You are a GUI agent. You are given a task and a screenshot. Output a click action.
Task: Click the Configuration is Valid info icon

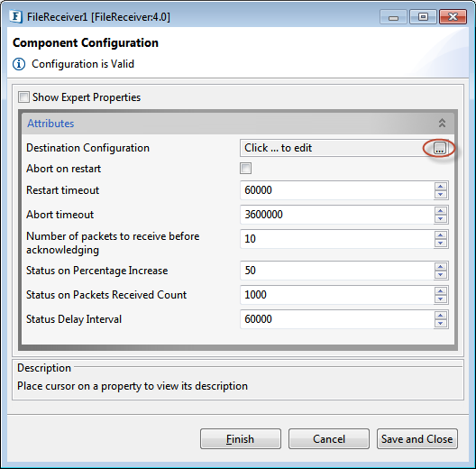[19, 64]
